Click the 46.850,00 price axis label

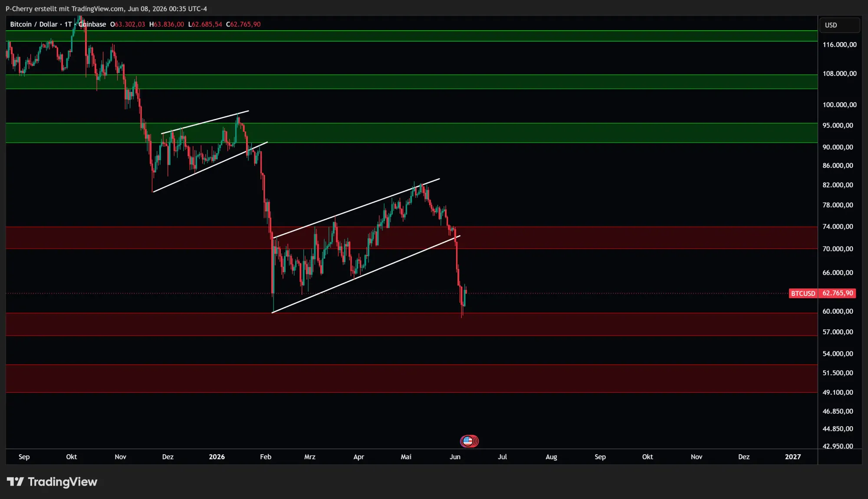838,411
